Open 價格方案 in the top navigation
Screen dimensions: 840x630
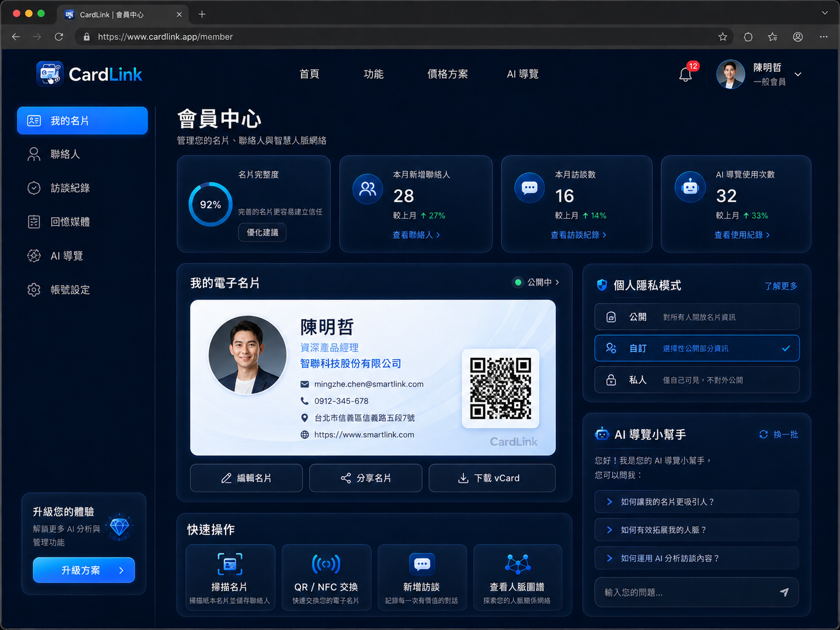click(x=447, y=74)
